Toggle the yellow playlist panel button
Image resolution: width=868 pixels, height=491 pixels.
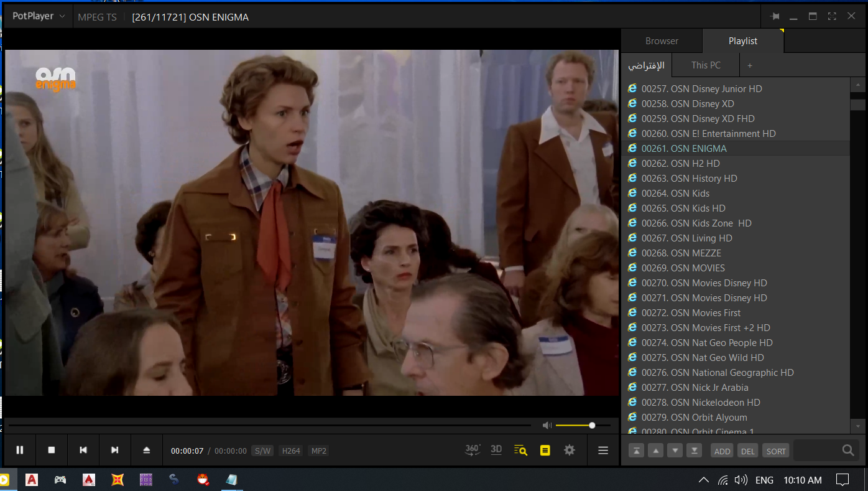point(545,450)
